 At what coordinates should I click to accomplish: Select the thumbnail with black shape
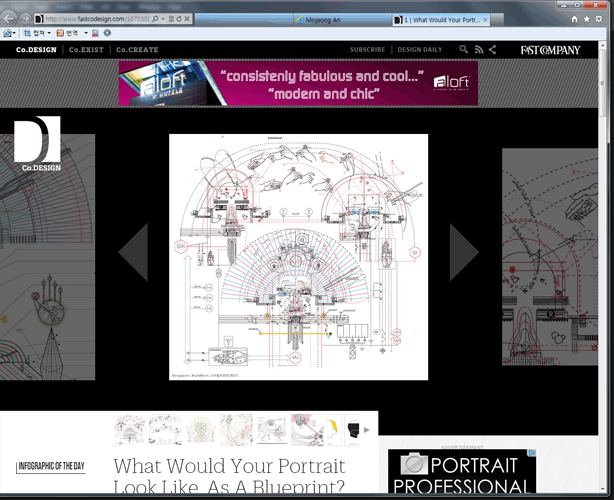point(352,430)
